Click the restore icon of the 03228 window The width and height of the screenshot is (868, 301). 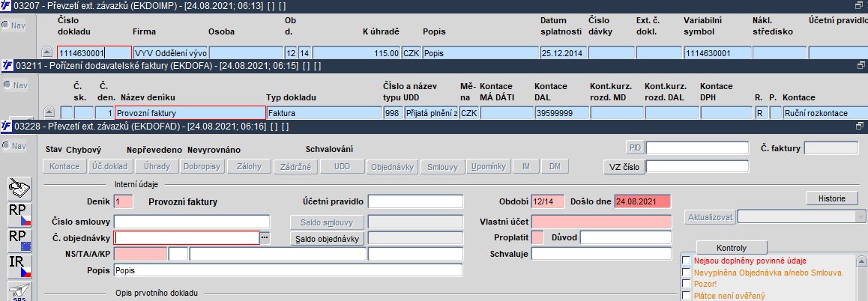point(860,126)
